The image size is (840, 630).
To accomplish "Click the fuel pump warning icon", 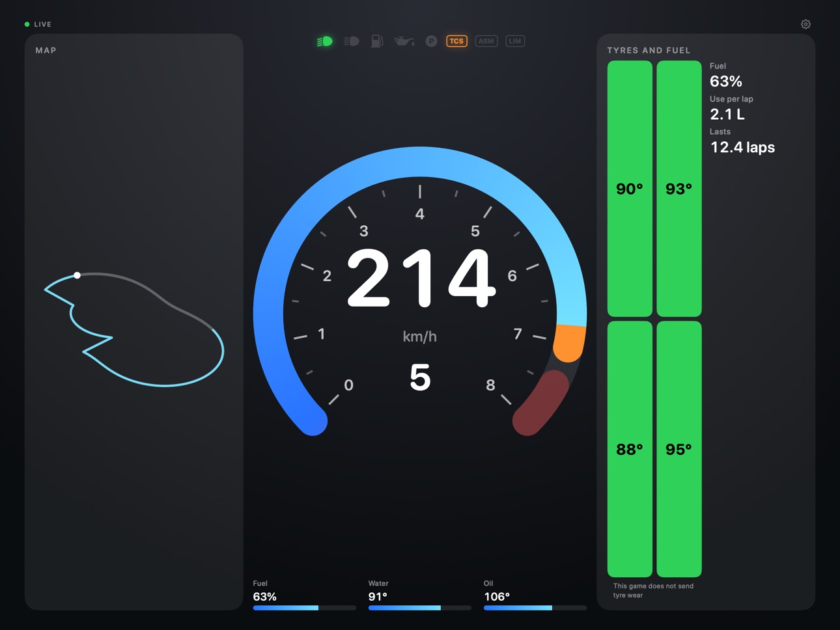I will click(377, 41).
